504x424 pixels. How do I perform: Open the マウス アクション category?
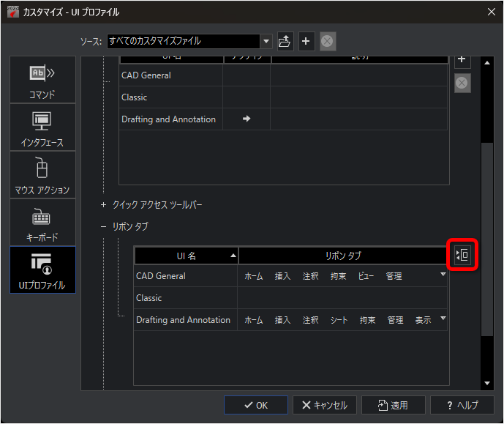(x=42, y=175)
